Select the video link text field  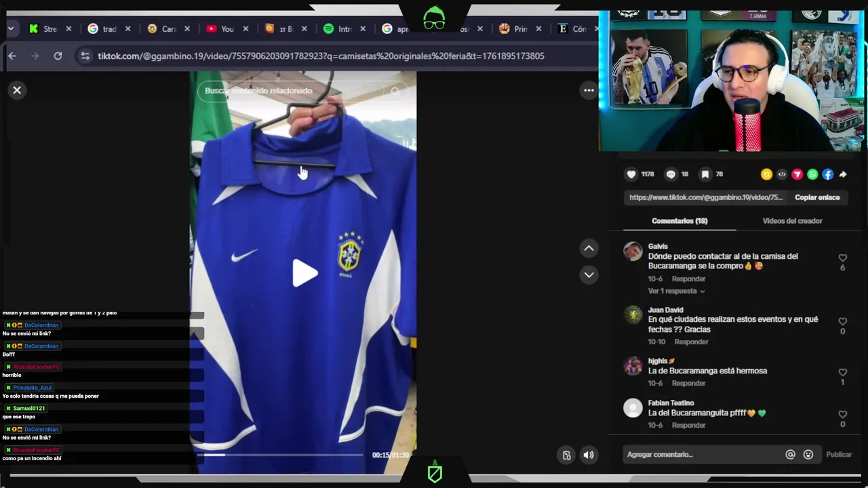(706, 197)
